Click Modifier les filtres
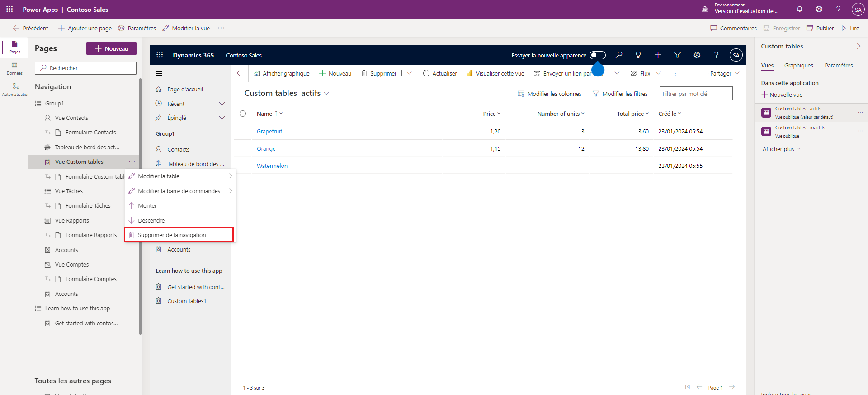 click(x=620, y=94)
